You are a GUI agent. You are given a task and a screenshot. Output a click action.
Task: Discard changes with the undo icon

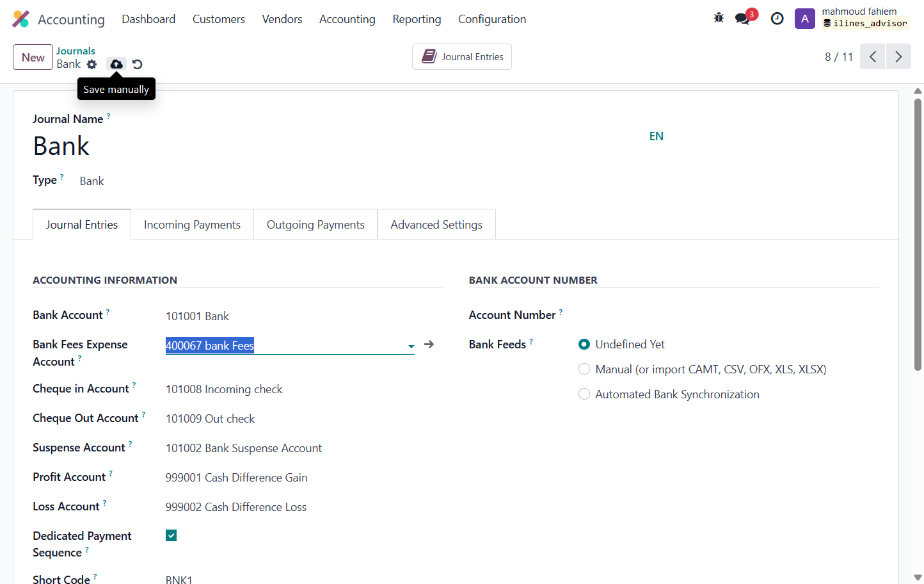click(137, 64)
